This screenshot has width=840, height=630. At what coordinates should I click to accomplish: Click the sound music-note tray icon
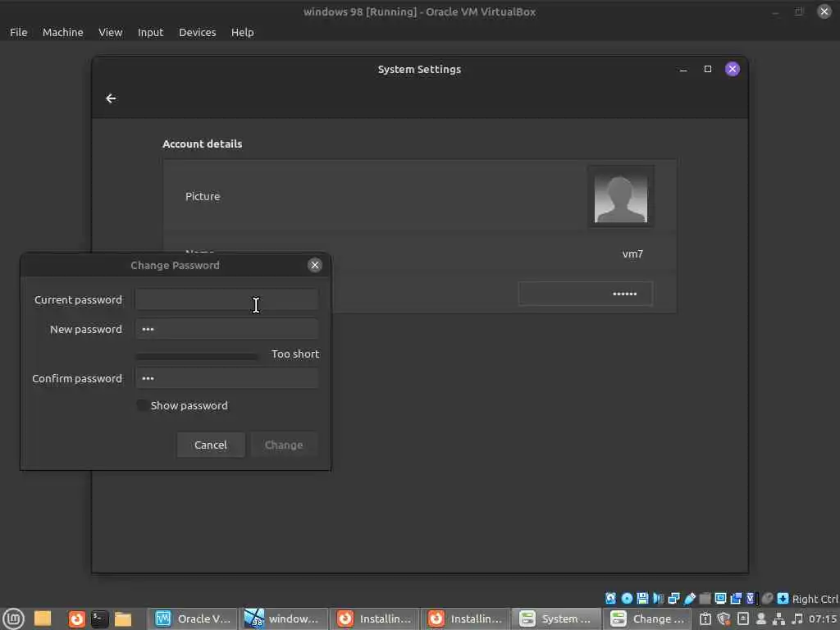(797, 619)
